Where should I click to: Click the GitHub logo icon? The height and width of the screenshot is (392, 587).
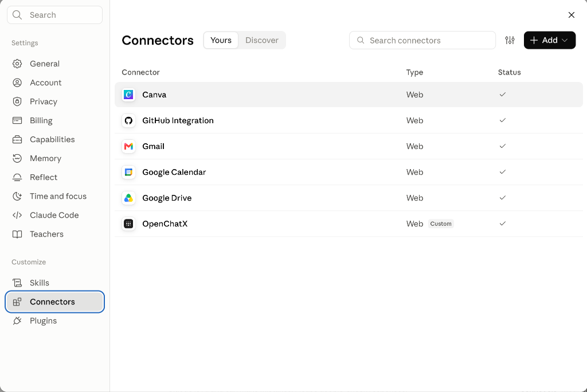[x=128, y=120]
